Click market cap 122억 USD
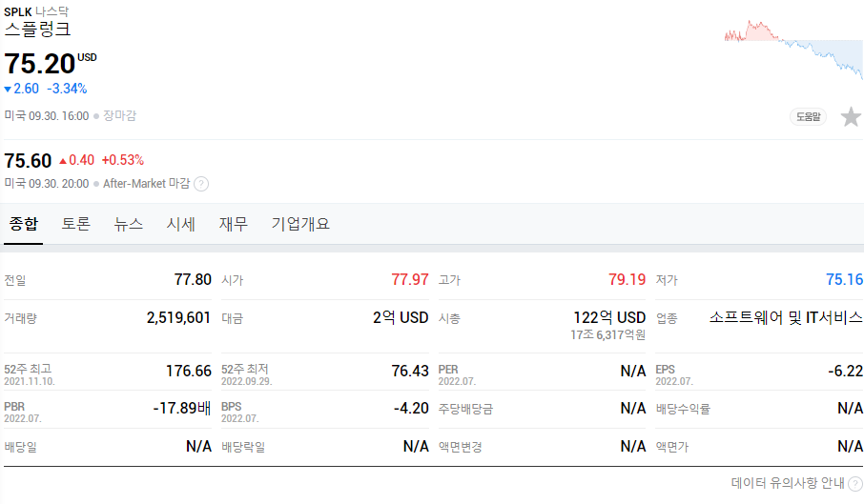The image size is (864, 504). click(x=609, y=317)
